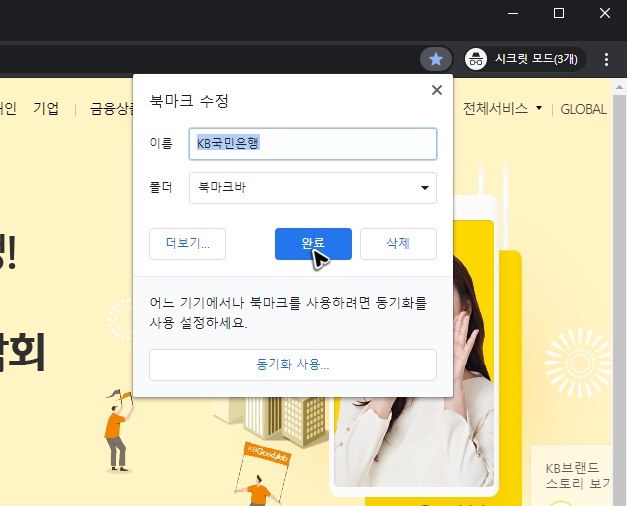Confirm the bookmark with 완료 button
This screenshot has width=627, height=506.
[x=313, y=244]
